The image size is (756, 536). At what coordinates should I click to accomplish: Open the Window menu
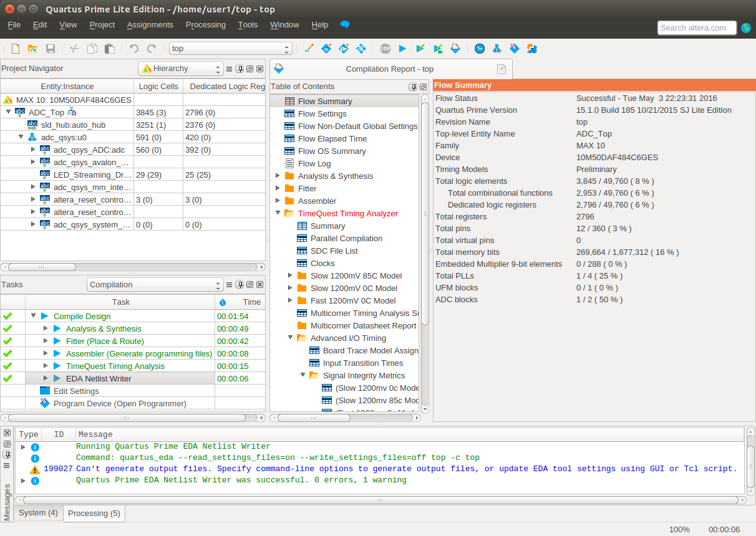[x=284, y=25]
